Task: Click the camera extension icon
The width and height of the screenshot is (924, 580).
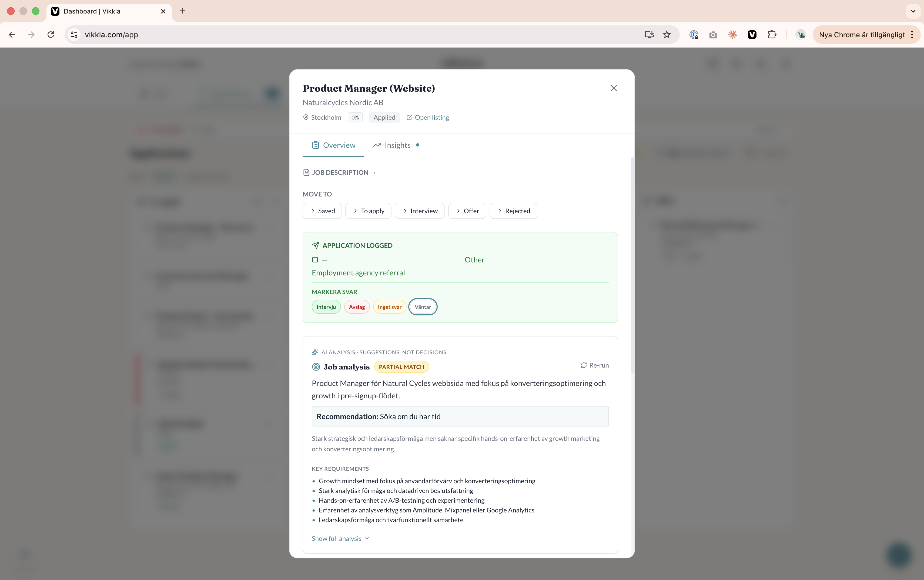Action: 713,35
